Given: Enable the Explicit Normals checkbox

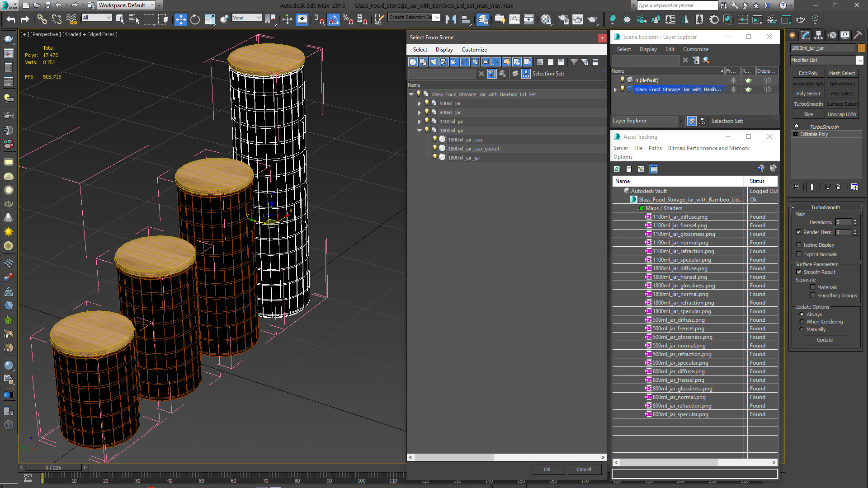Looking at the screenshot, I should [x=798, y=254].
